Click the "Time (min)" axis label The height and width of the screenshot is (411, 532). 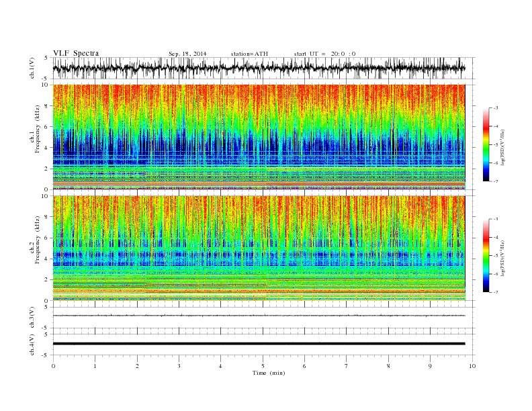click(x=269, y=373)
